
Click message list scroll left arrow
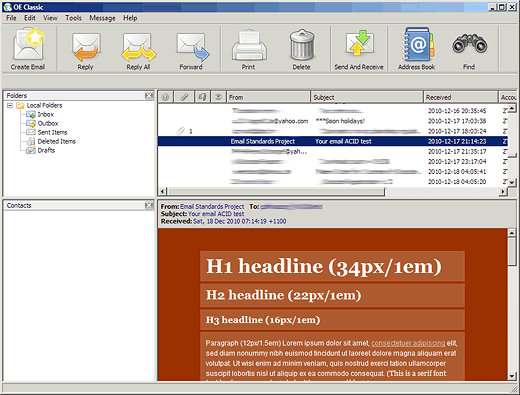point(163,191)
